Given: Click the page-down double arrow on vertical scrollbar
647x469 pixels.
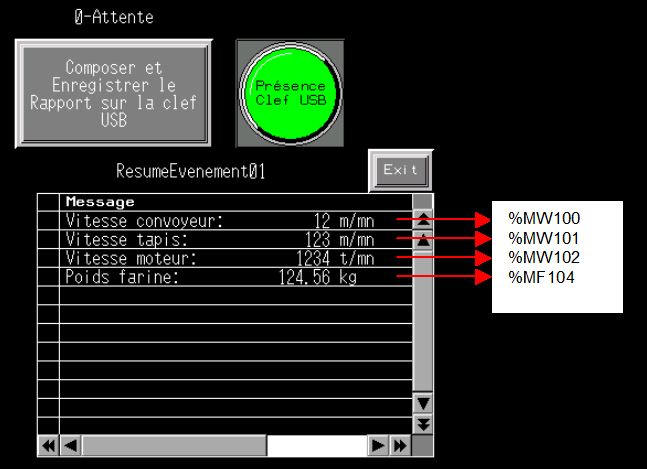Looking at the screenshot, I should coord(423,423).
